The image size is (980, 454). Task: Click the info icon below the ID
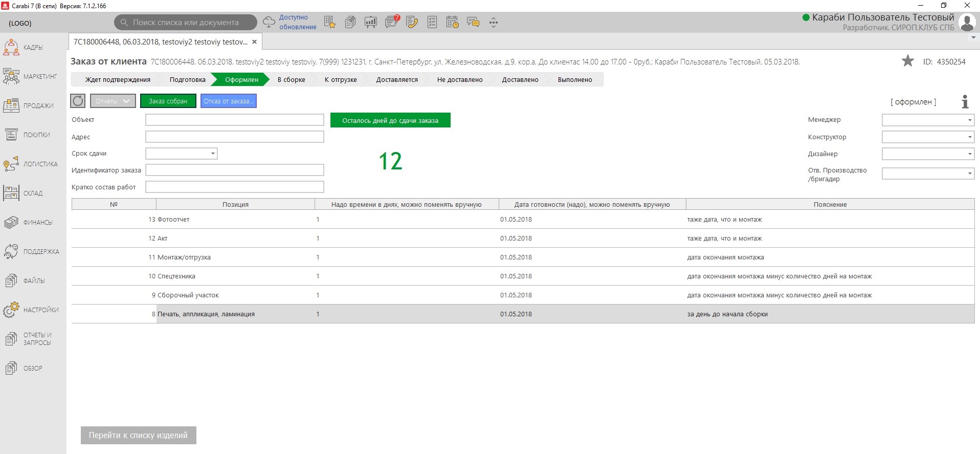click(965, 102)
